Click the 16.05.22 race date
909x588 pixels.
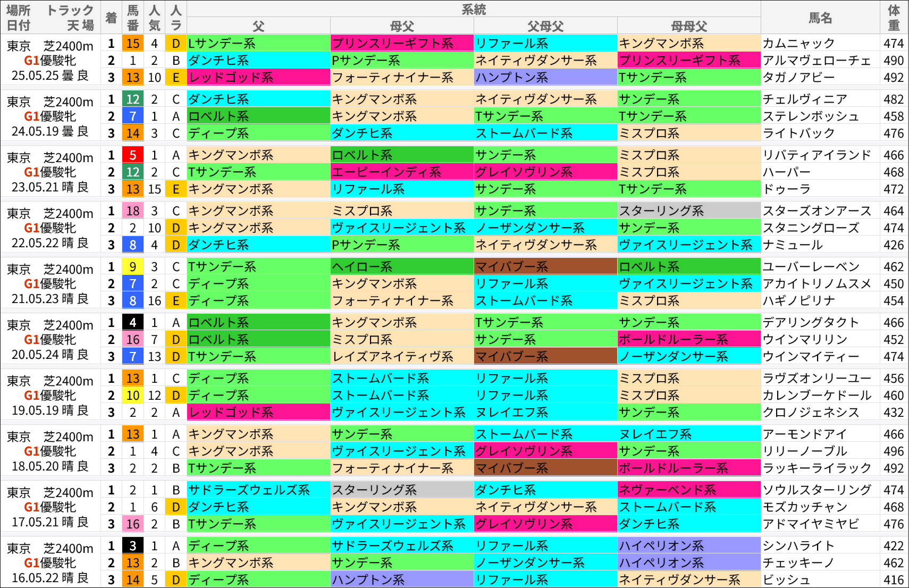click(35, 578)
